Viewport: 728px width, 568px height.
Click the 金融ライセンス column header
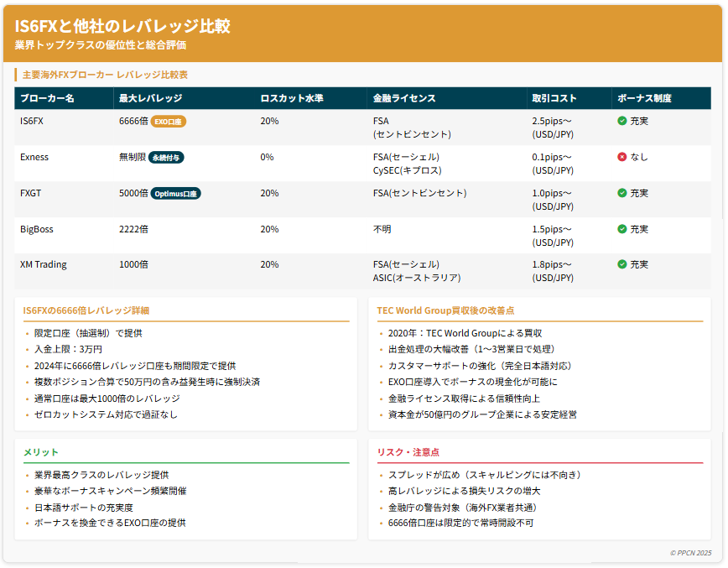tap(404, 98)
